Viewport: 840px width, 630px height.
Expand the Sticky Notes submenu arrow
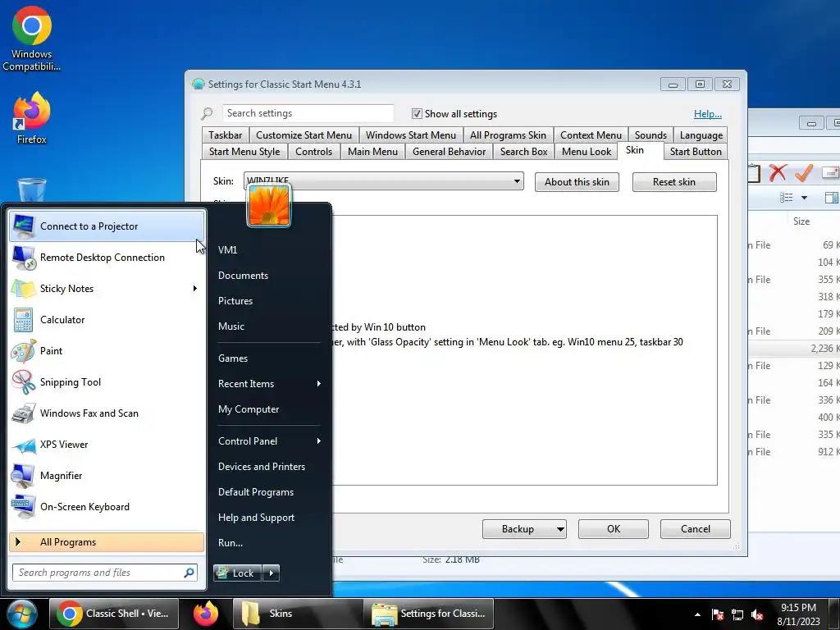(x=195, y=289)
